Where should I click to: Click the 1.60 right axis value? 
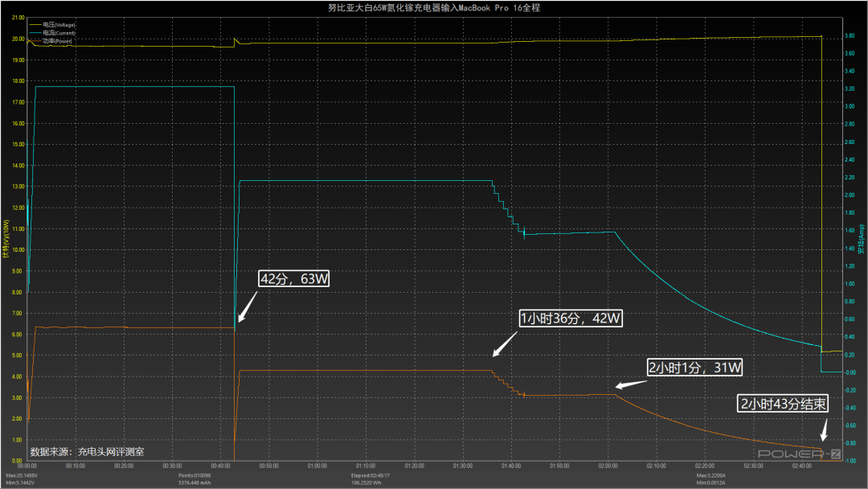(x=850, y=230)
